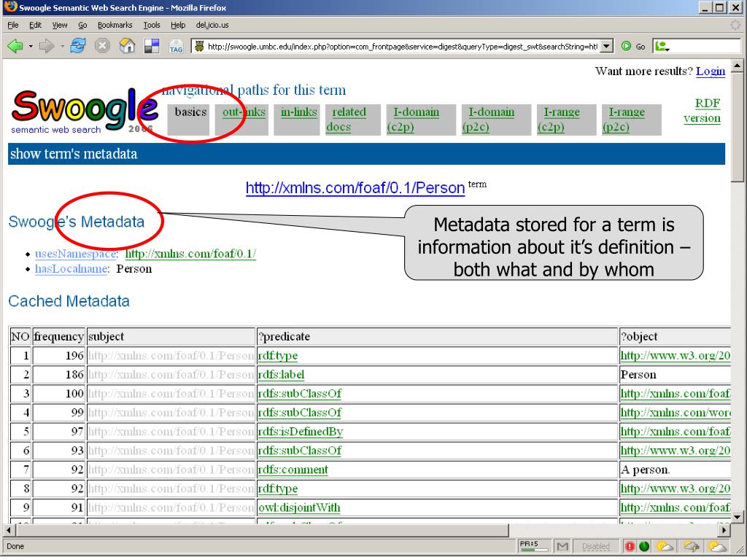This screenshot has height=560, width=747.
Task: Click rdfs:subClassOf predicate in row 3
Action: (x=300, y=394)
